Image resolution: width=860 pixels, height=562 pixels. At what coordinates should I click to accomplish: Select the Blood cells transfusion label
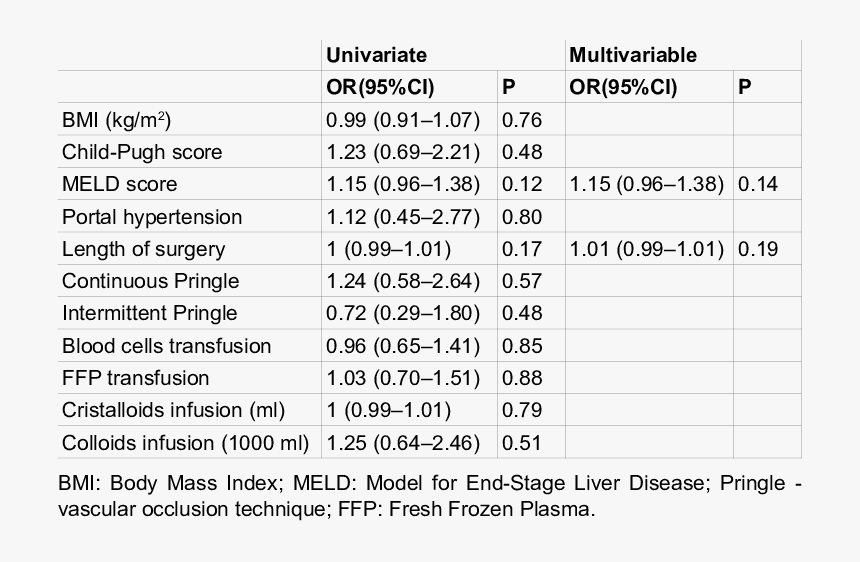[x=167, y=346]
